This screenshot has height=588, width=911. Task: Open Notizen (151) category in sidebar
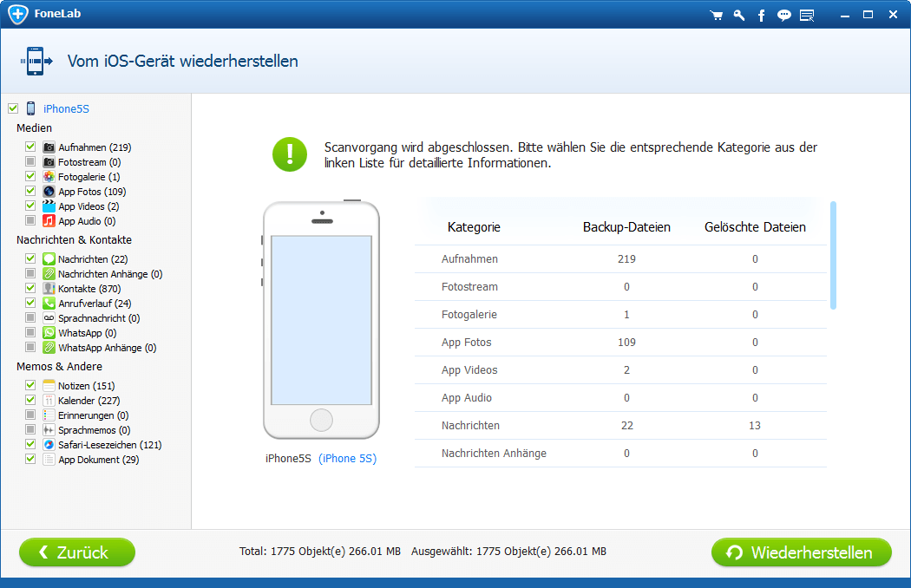(x=86, y=386)
